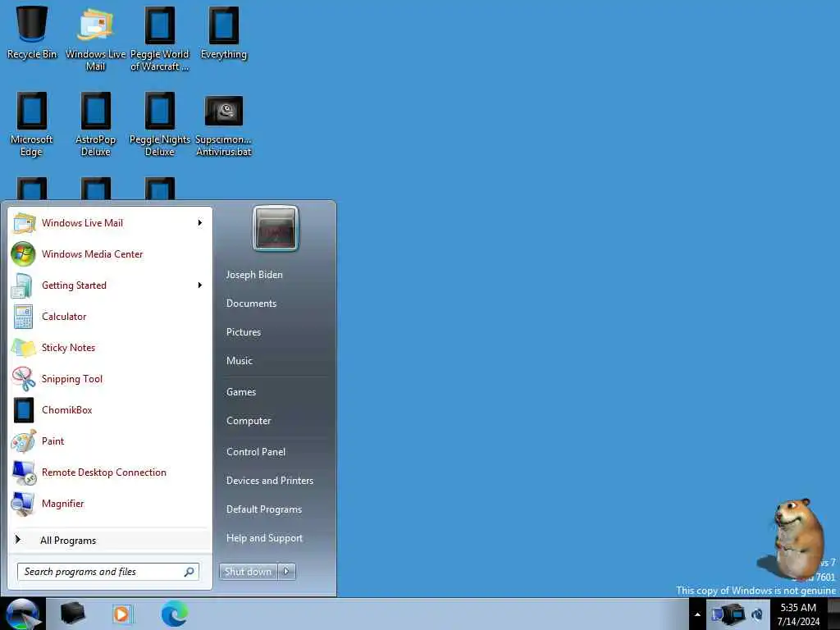Open Control Panel from Start menu
The height and width of the screenshot is (630, 840).
(x=256, y=452)
